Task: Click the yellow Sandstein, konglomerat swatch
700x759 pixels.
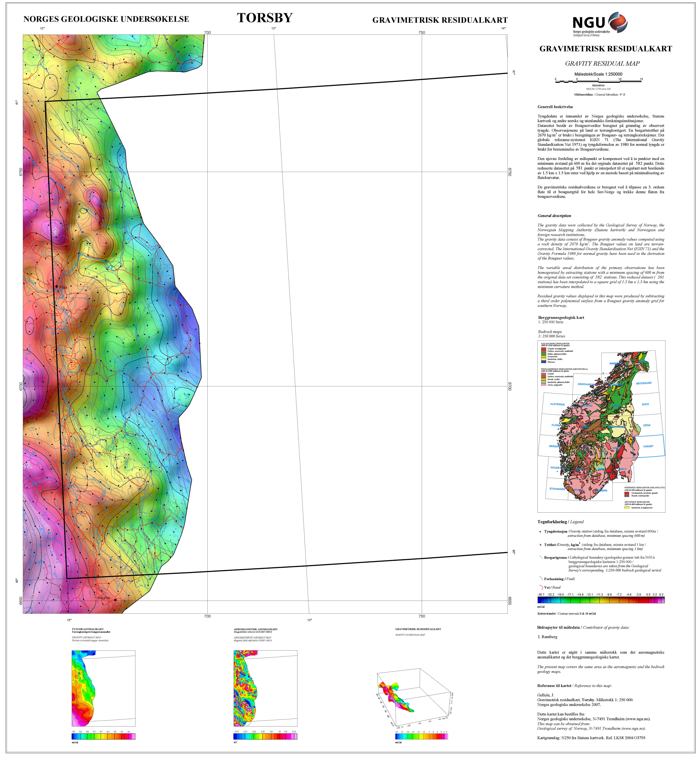Action: pyautogui.click(x=627, y=508)
